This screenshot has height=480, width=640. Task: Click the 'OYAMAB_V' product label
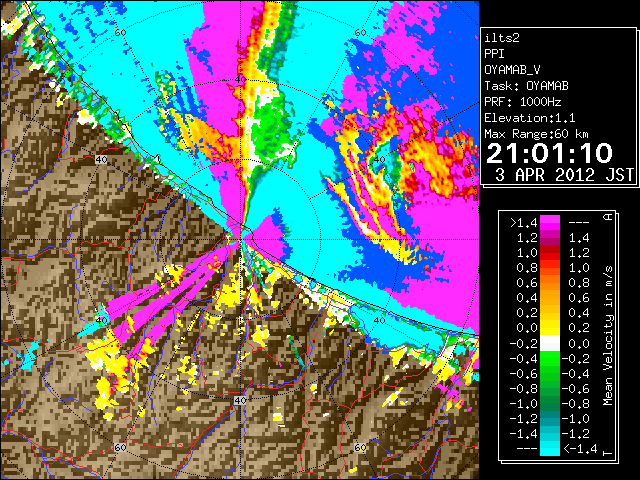tap(512, 70)
